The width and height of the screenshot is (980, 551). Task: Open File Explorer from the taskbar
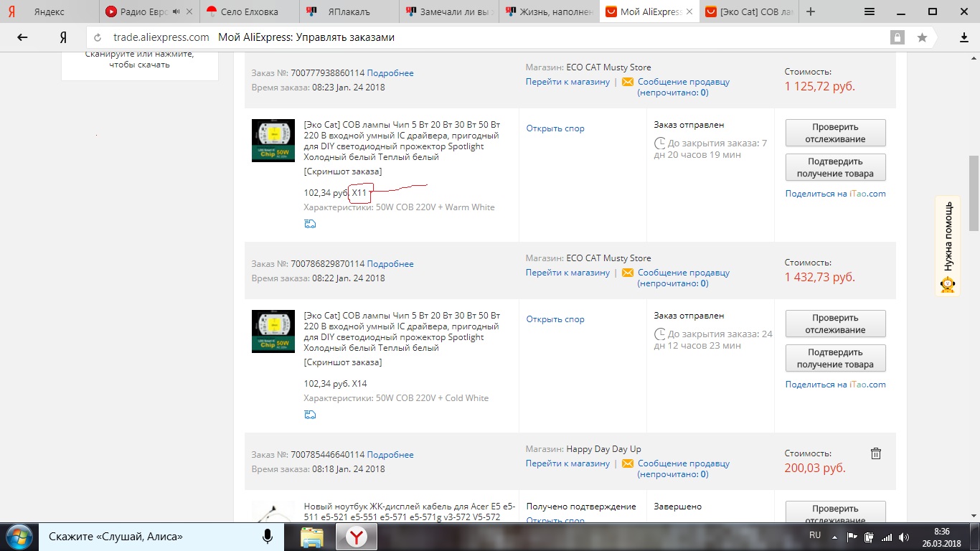coord(311,537)
